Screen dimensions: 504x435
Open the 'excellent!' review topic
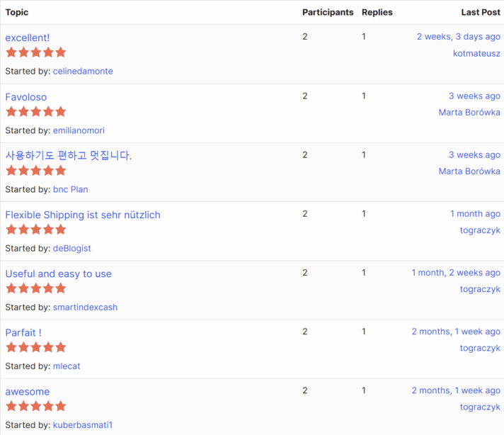coord(28,38)
